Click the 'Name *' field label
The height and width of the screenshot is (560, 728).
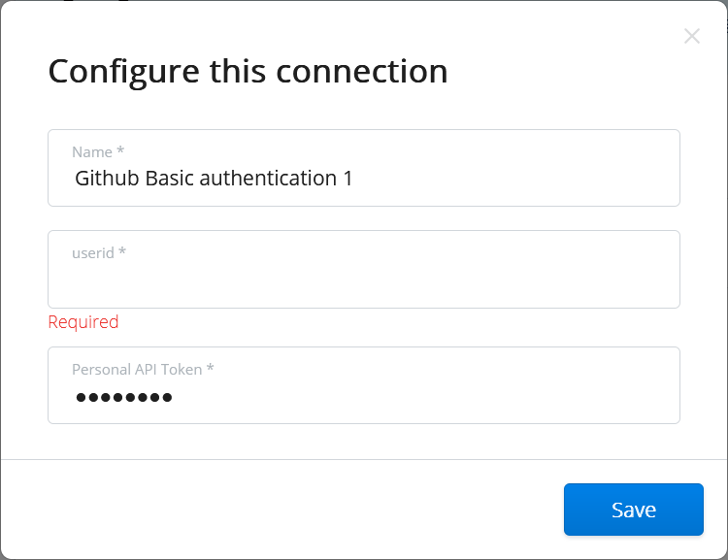click(98, 152)
